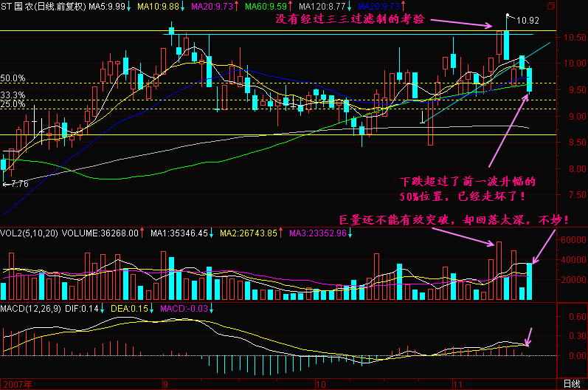
Task: Select the 25.0% retracement level label
Action: click(13, 105)
